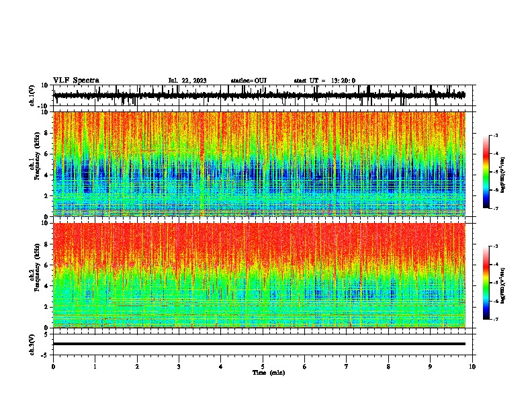Screen dimensions: 532x411
Task: Click time axis tick label "1"
Action: 95,367
